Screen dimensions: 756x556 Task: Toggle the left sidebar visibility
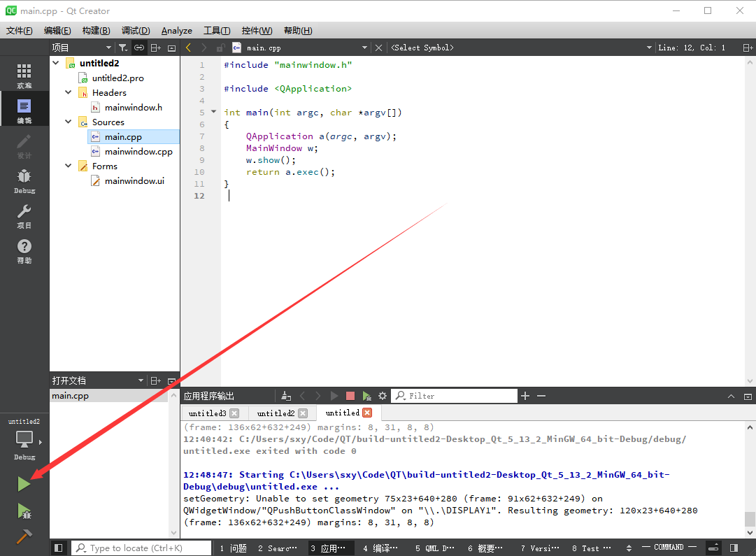tap(58, 548)
